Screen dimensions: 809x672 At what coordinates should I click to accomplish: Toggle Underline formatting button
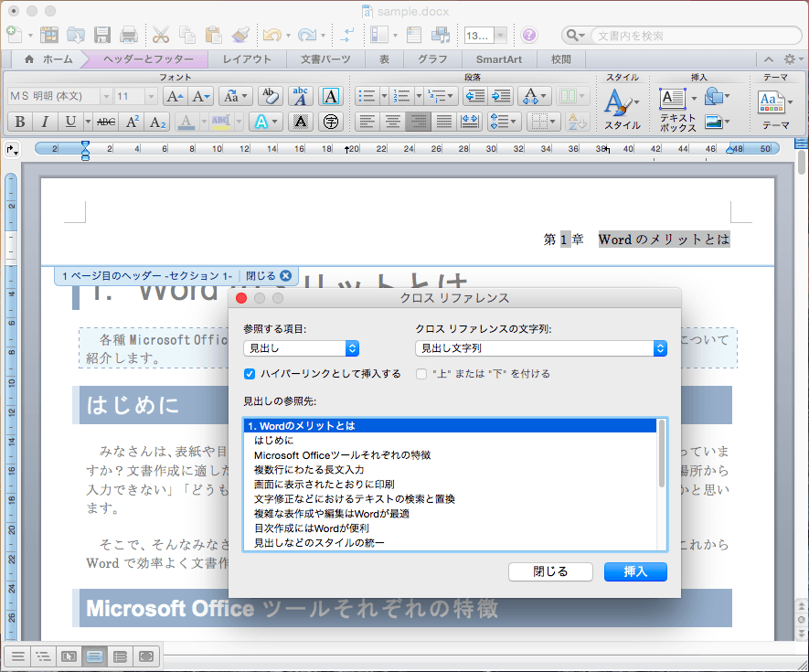pyautogui.click(x=70, y=122)
